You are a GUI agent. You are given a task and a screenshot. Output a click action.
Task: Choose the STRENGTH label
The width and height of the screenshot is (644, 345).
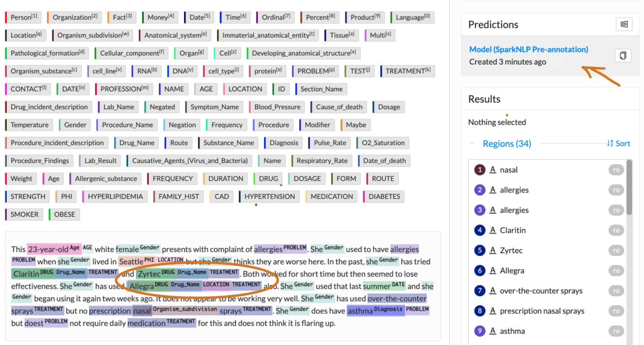[x=28, y=197]
